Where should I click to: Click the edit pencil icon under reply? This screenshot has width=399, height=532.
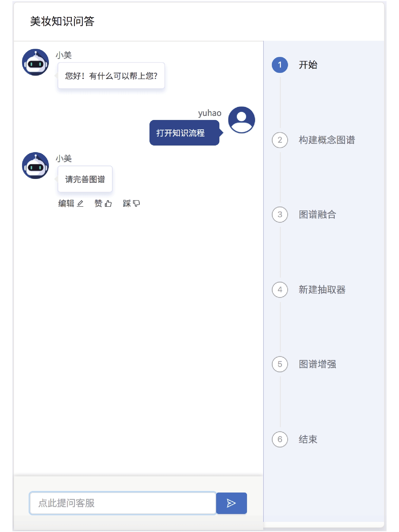pos(80,203)
